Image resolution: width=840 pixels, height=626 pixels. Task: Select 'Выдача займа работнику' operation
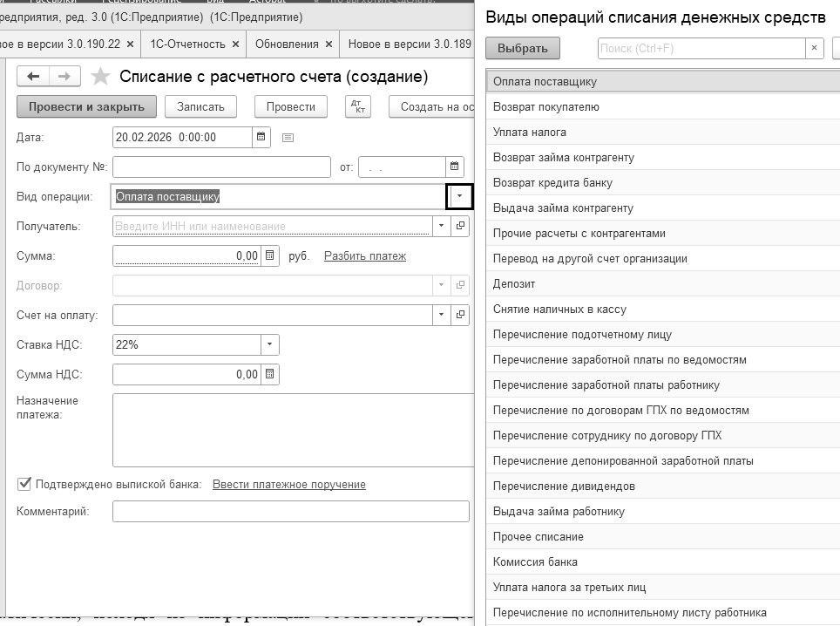click(x=663, y=511)
